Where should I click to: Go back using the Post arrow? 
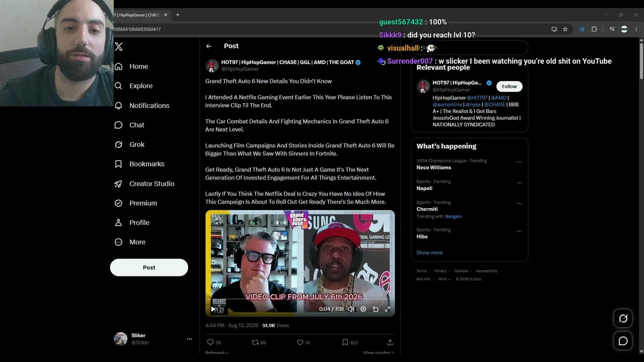coord(209,46)
